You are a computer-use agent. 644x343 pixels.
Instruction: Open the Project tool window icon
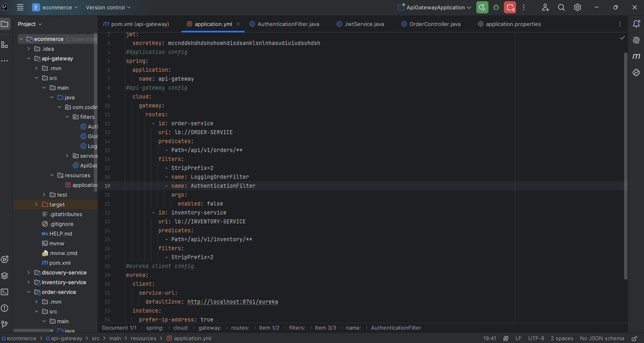click(x=5, y=24)
